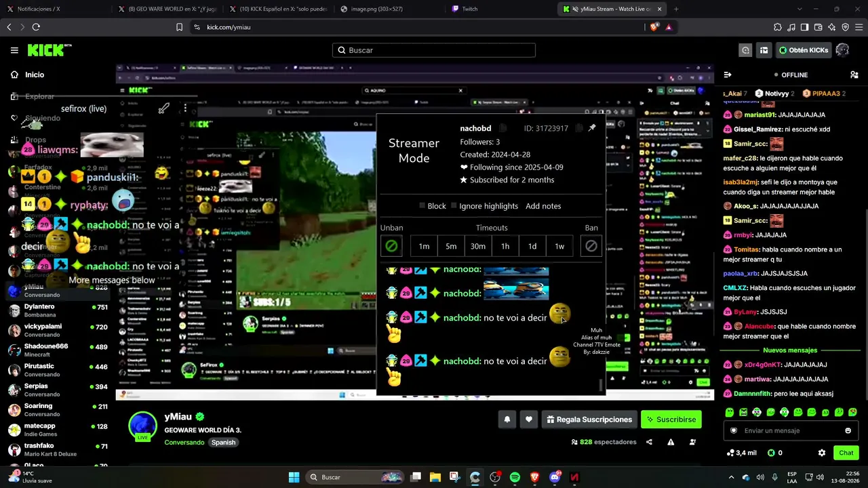This screenshot has height=488, width=868.
Task: Open the Brave Shields icon
Action: (654, 27)
